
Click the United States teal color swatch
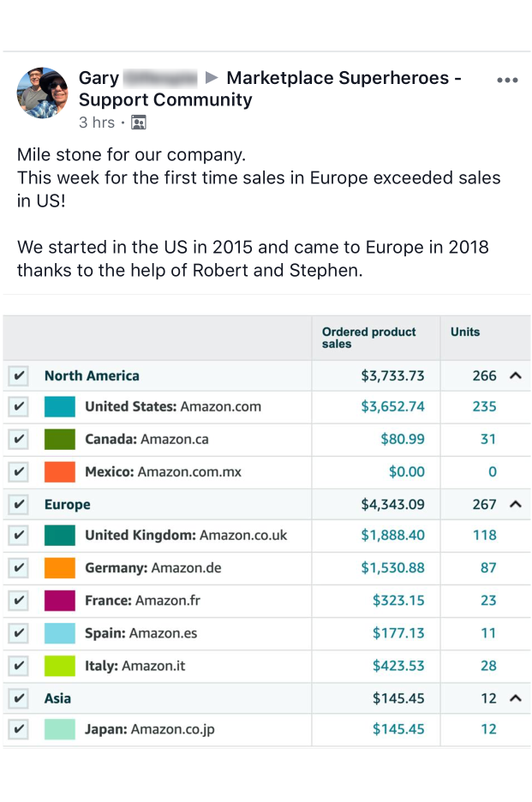60,407
